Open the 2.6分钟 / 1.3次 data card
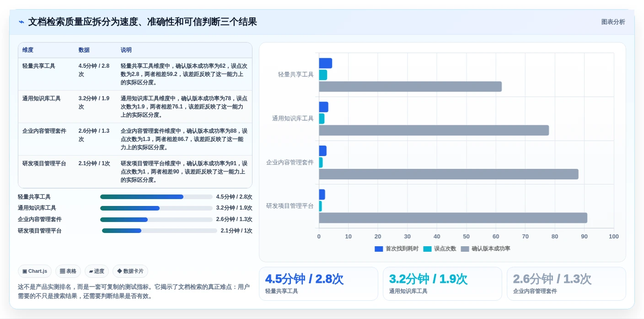The height and width of the screenshot is (319, 644). pos(566,284)
